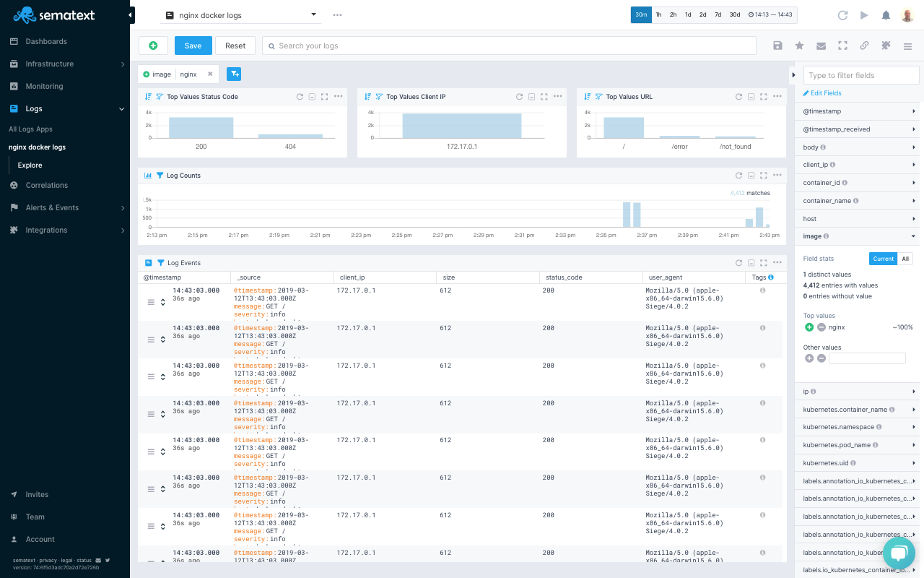Toggle fullscreen mode icon in toolbar
924x578 pixels.
coord(842,46)
